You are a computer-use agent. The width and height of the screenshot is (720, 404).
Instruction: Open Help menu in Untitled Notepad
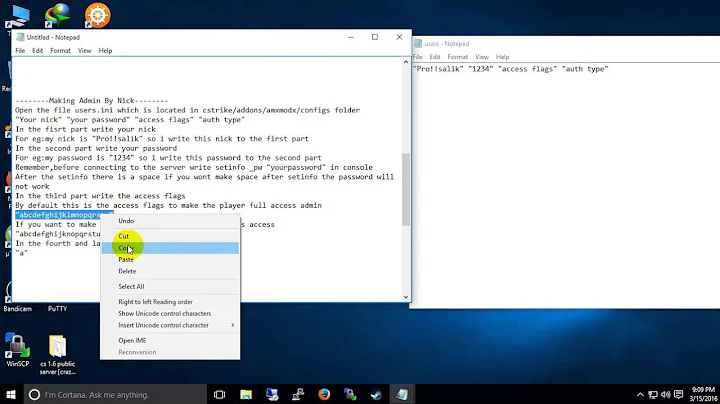click(x=105, y=50)
